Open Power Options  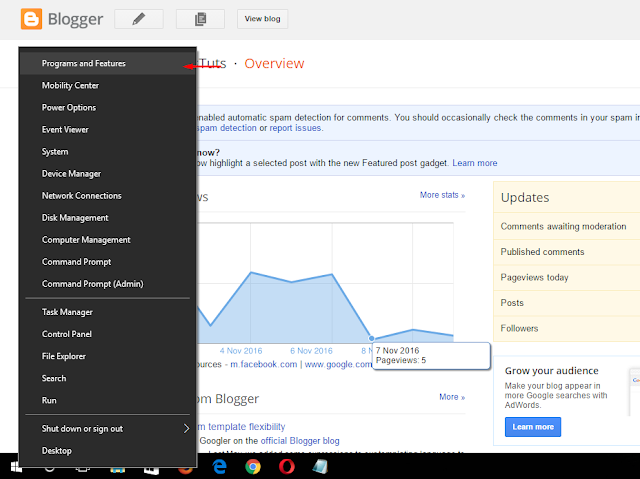pos(108,107)
